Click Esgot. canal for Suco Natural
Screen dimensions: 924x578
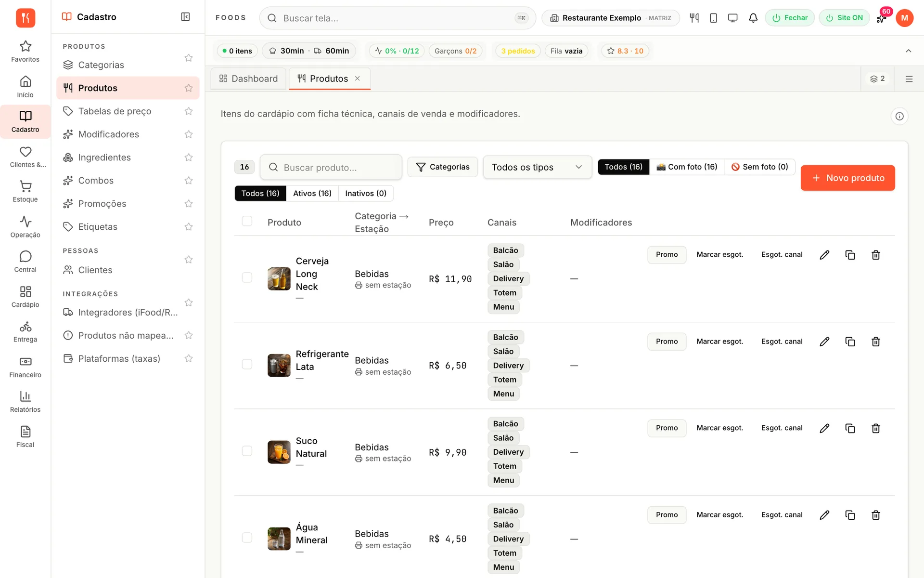(x=782, y=428)
